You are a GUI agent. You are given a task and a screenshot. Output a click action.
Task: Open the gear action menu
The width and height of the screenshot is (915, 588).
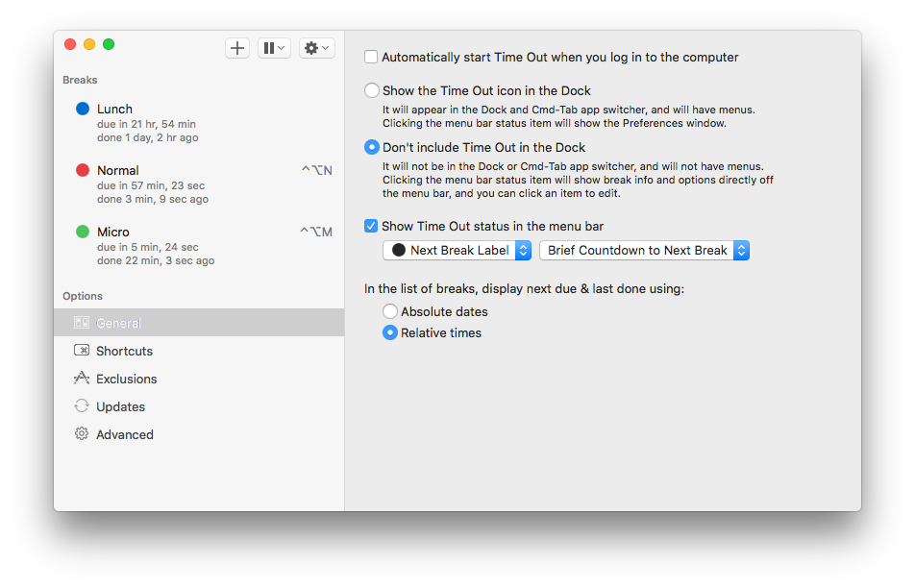tap(317, 48)
